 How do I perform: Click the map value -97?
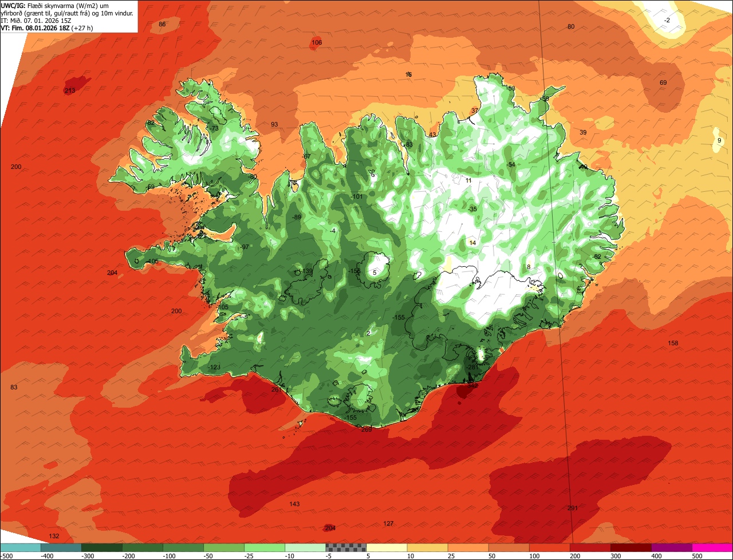245,247
